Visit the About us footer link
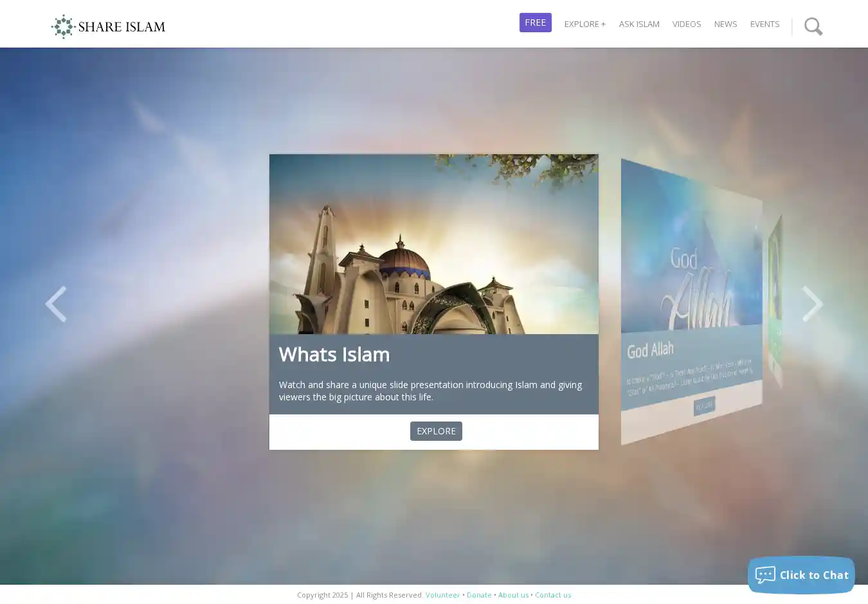Viewport: 868px width, 604px height. (513, 595)
